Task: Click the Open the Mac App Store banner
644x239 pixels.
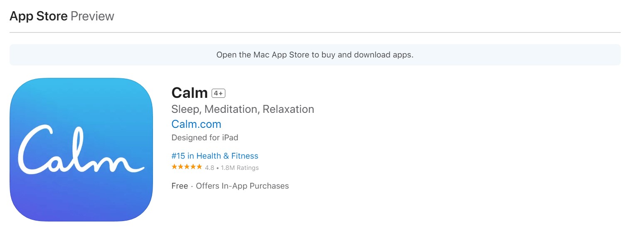Action: (315, 55)
